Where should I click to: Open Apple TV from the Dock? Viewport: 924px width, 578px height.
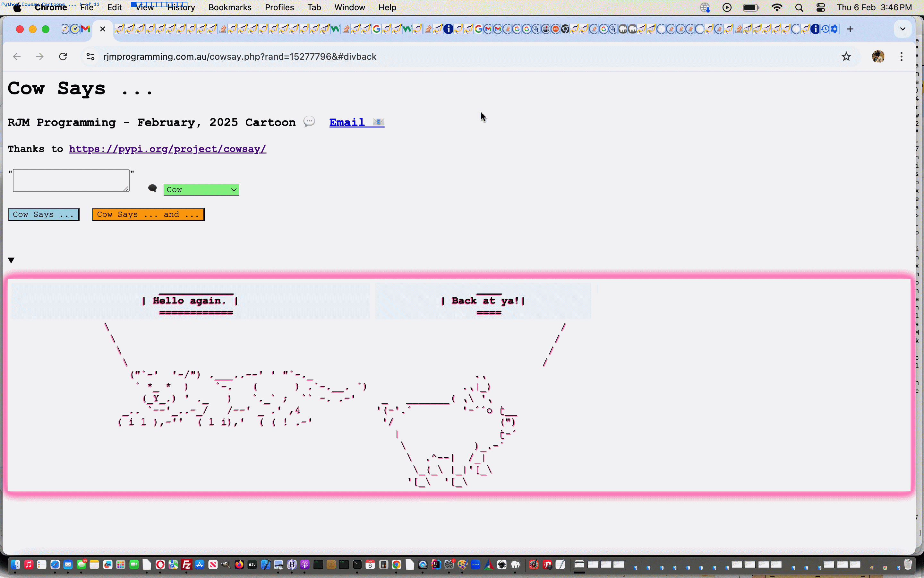point(252,565)
